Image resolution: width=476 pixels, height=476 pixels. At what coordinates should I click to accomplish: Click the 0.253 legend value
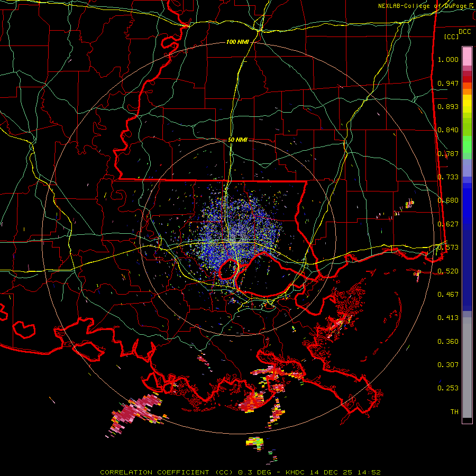[448, 388]
